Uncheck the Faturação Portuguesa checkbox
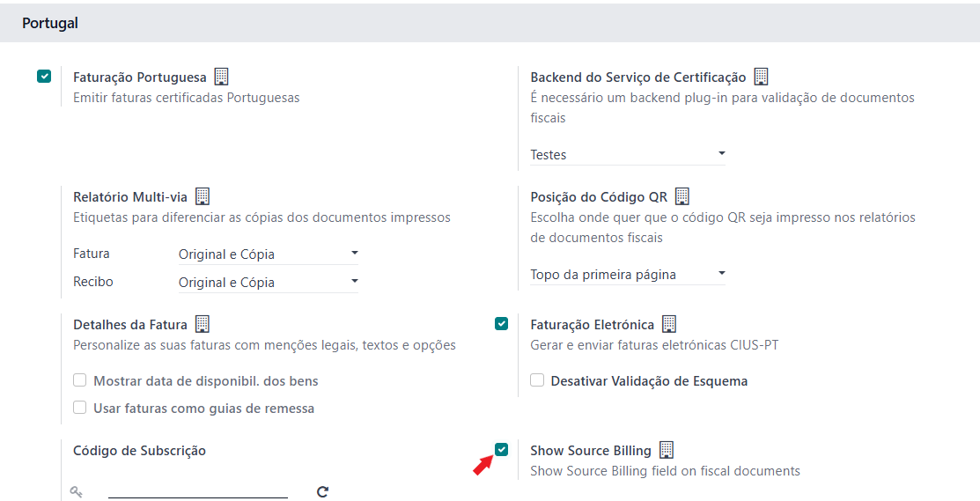The image size is (980, 501). (44, 77)
